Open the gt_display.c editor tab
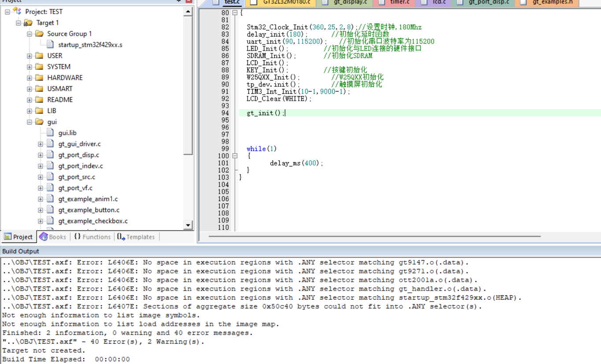 (x=345, y=3)
